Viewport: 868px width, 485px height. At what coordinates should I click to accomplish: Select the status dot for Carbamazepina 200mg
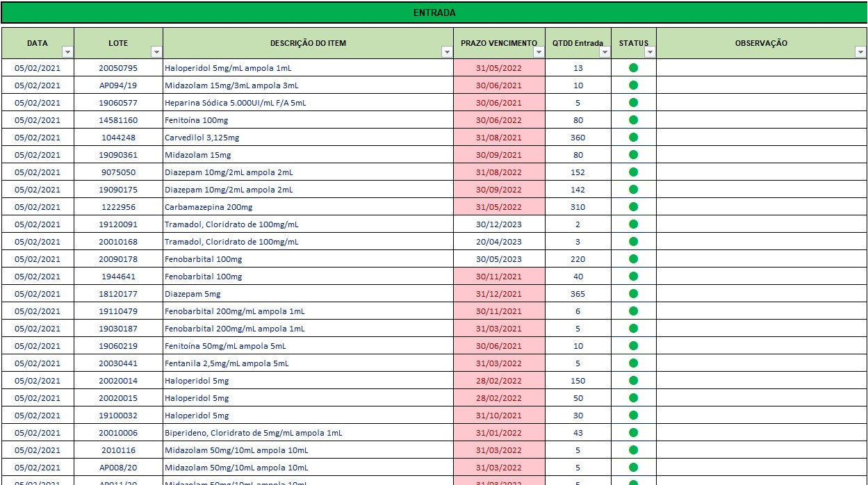coord(633,207)
